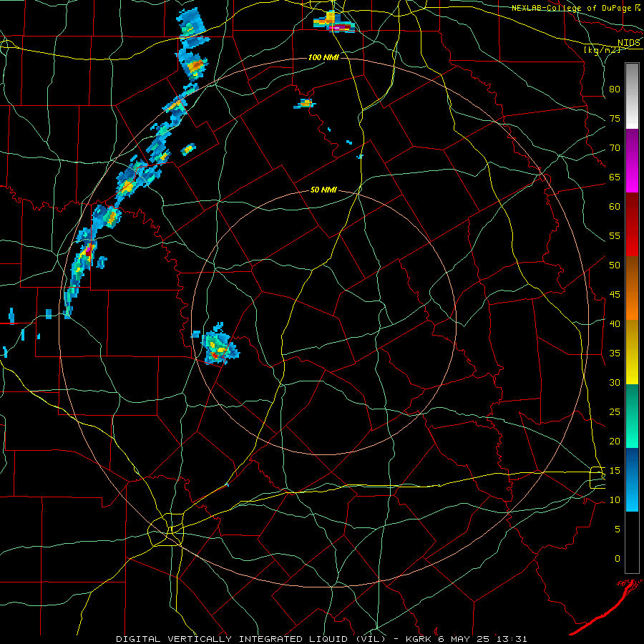The width and height of the screenshot is (644, 644).
Task: Click the NIDS label above the color scale
Action: (628, 43)
